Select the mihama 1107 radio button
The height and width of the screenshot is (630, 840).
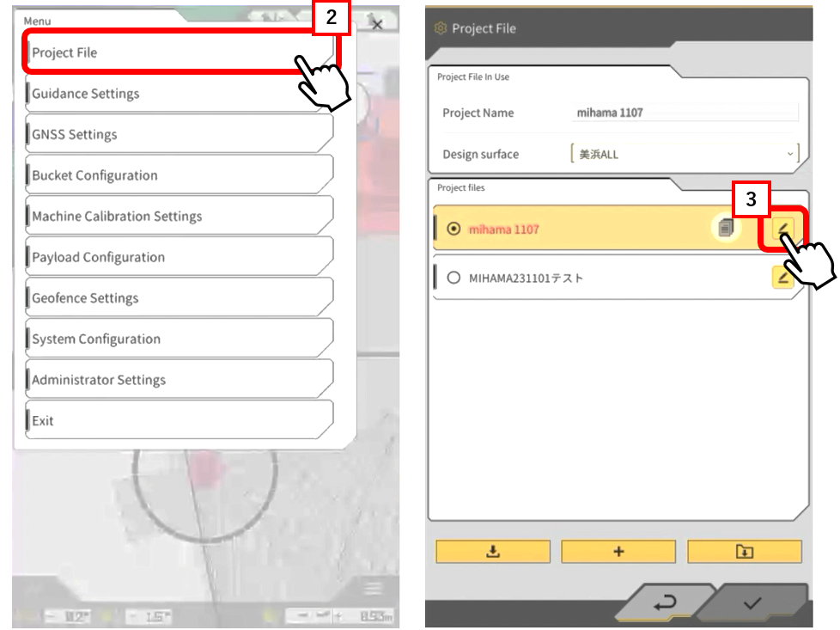[454, 229]
